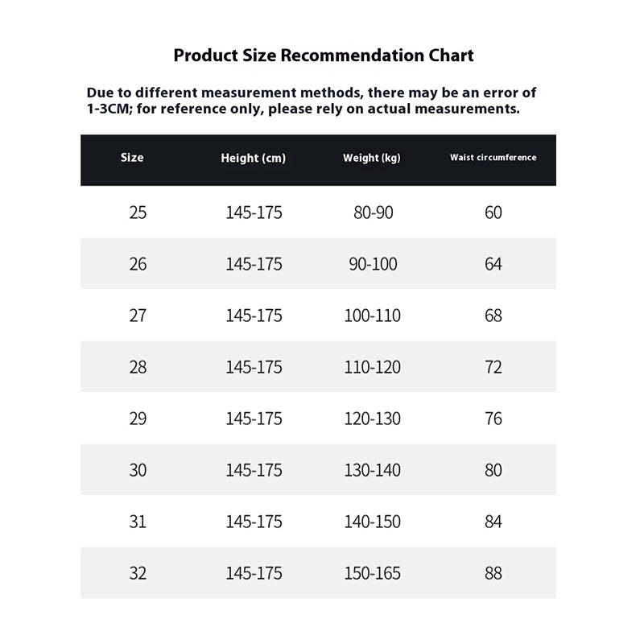Pick size 31 in the chart
This screenshot has width=644, height=644.
pyautogui.click(x=138, y=522)
